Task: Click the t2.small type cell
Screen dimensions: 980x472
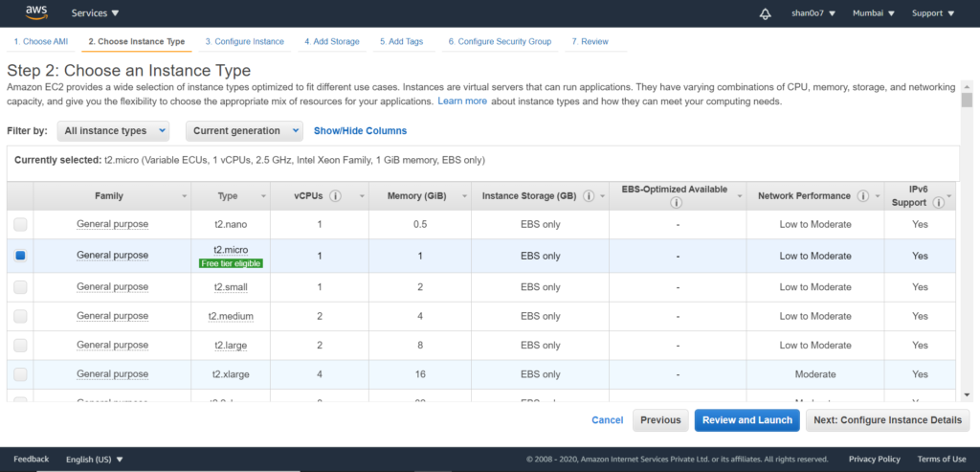Action: (230, 286)
